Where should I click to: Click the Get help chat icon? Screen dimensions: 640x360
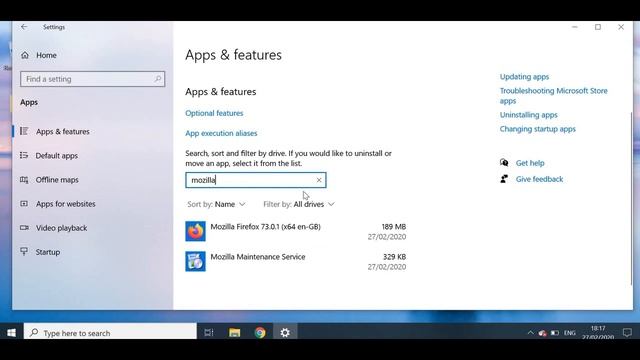point(504,162)
